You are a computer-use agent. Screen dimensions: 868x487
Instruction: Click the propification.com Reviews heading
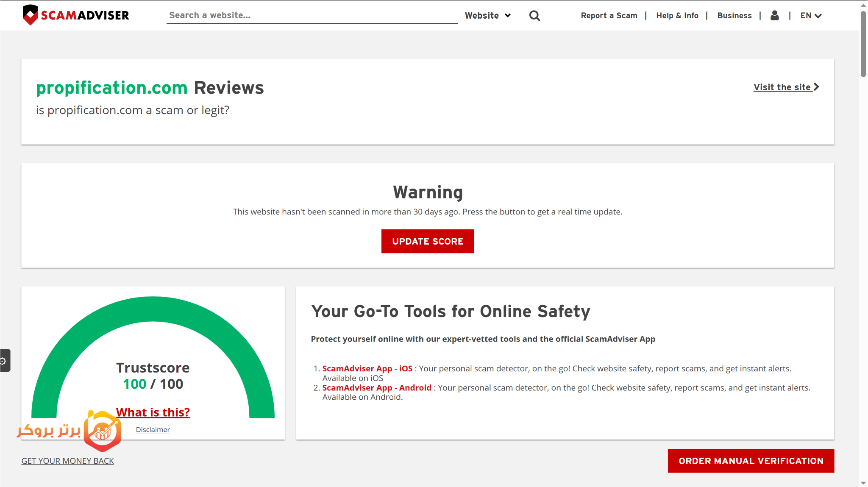tap(150, 88)
